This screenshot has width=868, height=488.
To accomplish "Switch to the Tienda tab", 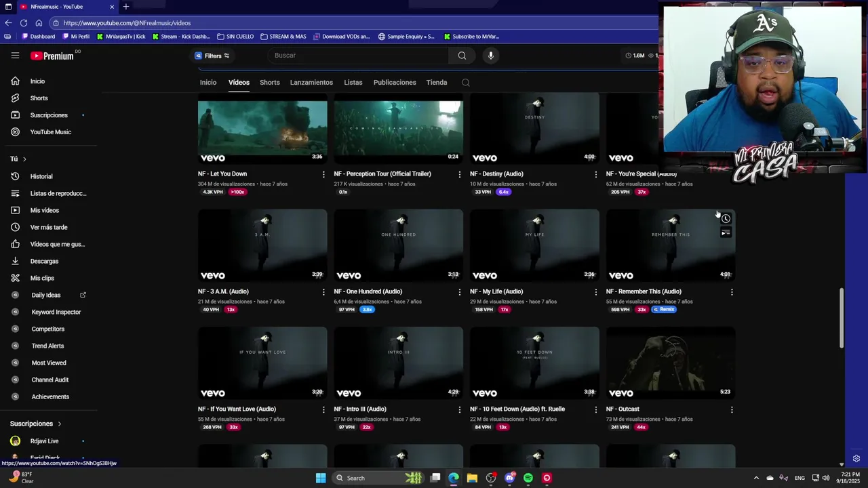I will (x=437, y=83).
